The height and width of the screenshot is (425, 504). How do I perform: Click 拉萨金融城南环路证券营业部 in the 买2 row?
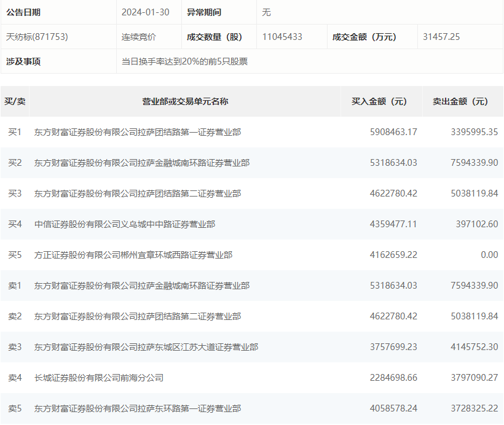tap(142, 163)
